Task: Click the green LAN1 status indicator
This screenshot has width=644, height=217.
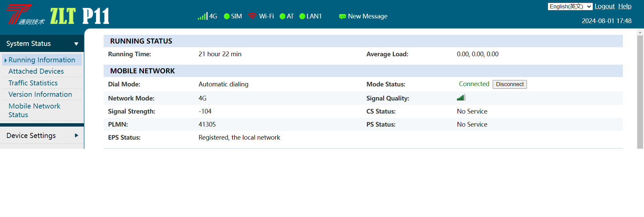Action: pyautogui.click(x=302, y=16)
